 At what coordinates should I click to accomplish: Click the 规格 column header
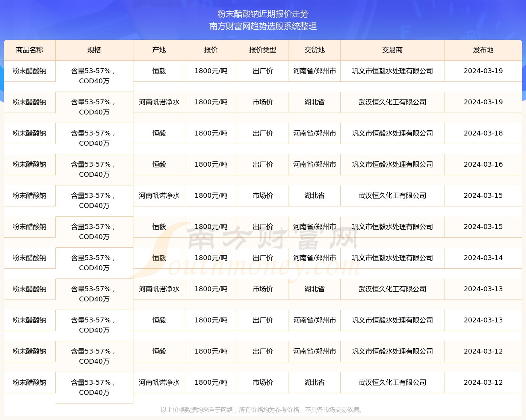tap(94, 50)
